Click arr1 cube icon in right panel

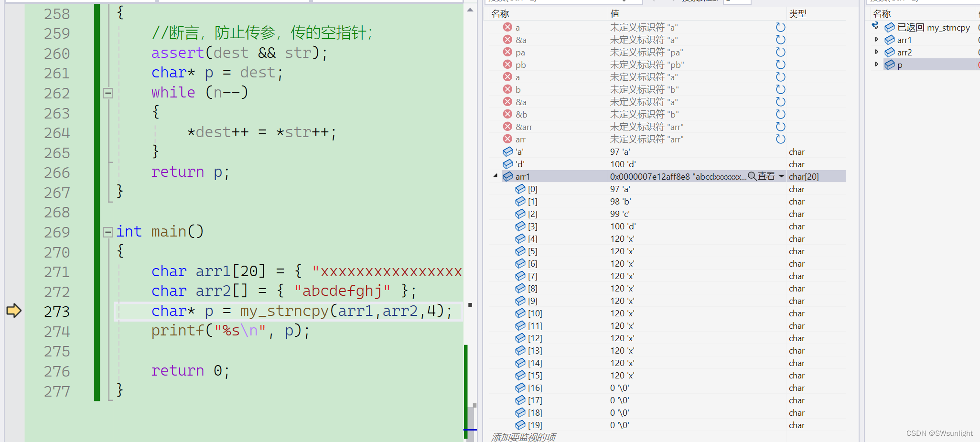coord(889,40)
